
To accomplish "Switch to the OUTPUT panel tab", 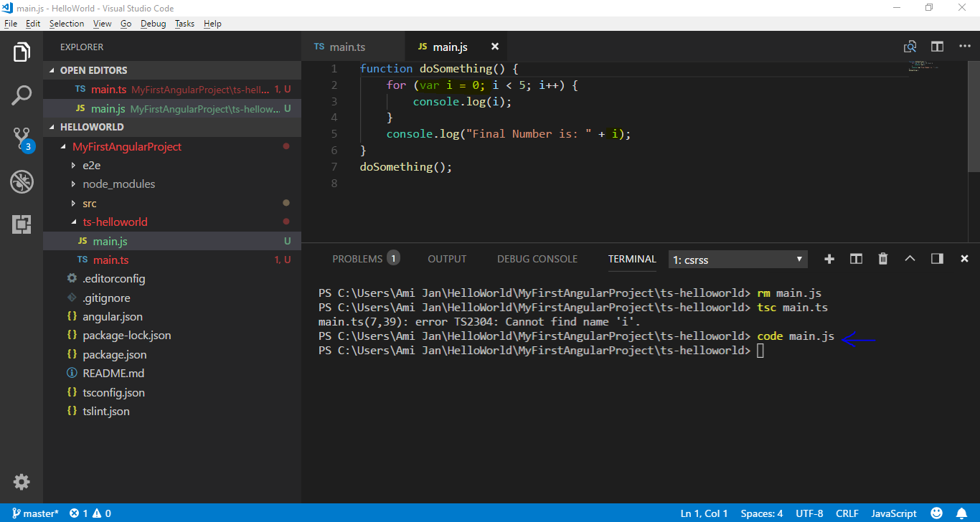I will coord(447,259).
